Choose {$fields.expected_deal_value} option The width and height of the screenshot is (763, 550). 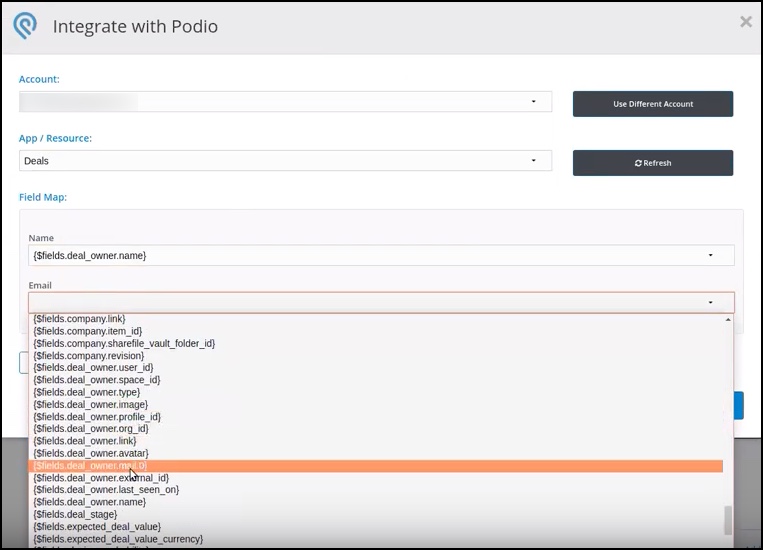click(x=96, y=527)
